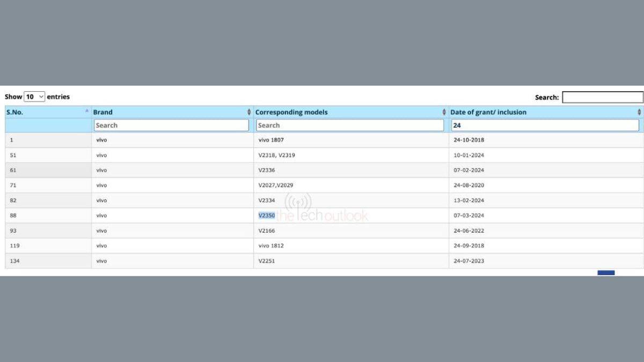This screenshot has width=644, height=362.
Task: Click date 07-03-2024
Action: click(469, 216)
